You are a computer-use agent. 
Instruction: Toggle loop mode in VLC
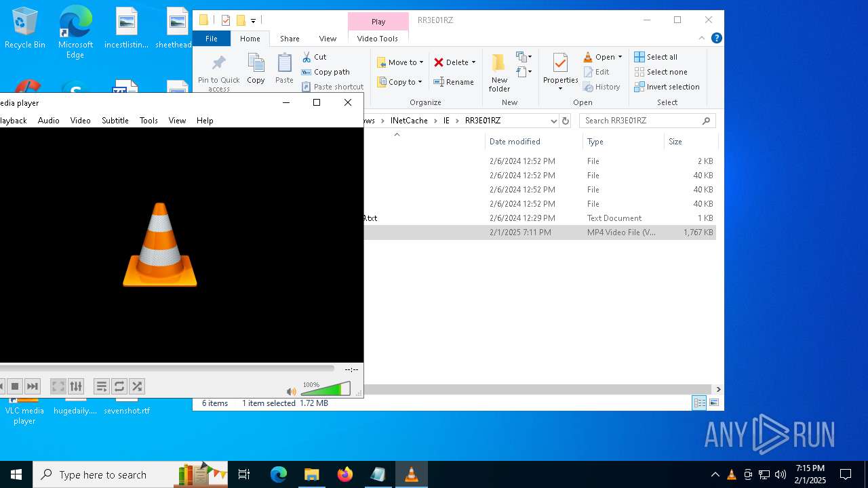(119, 386)
